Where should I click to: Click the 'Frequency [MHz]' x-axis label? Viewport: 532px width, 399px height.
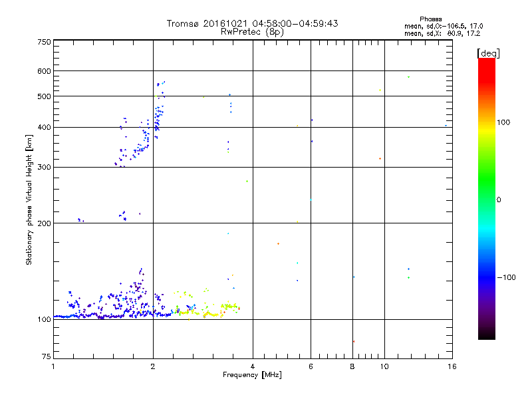click(252, 374)
